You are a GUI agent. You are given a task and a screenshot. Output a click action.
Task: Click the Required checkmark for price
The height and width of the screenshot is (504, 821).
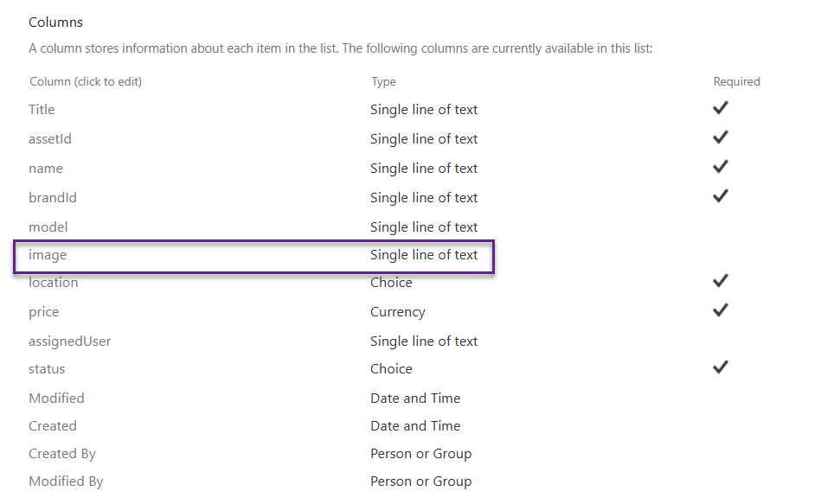coord(720,310)
